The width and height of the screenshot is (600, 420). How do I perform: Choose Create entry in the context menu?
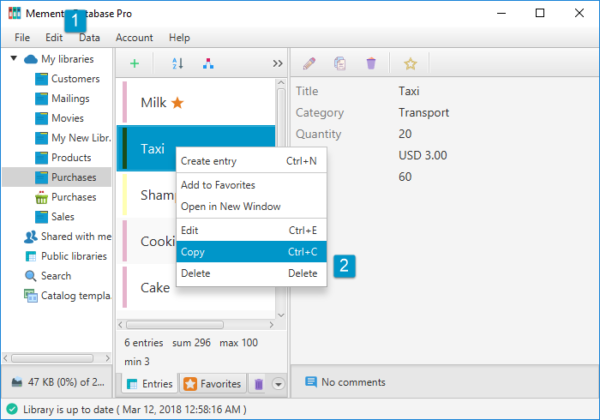coord(251,161)
